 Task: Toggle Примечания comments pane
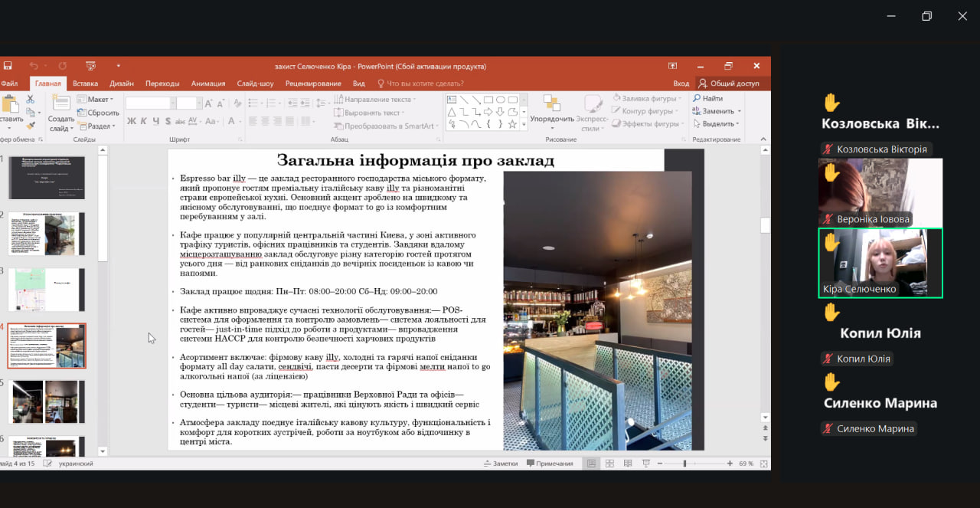click(550, 464)
